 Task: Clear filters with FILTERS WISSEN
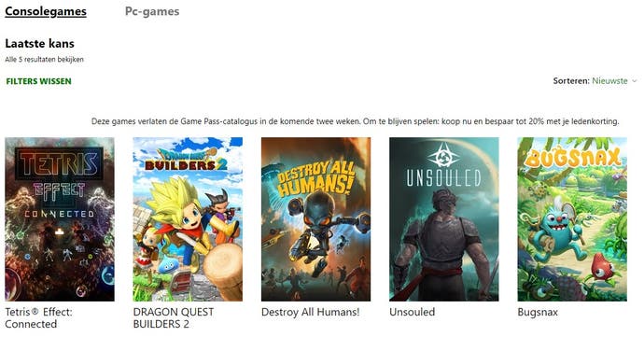38,81
